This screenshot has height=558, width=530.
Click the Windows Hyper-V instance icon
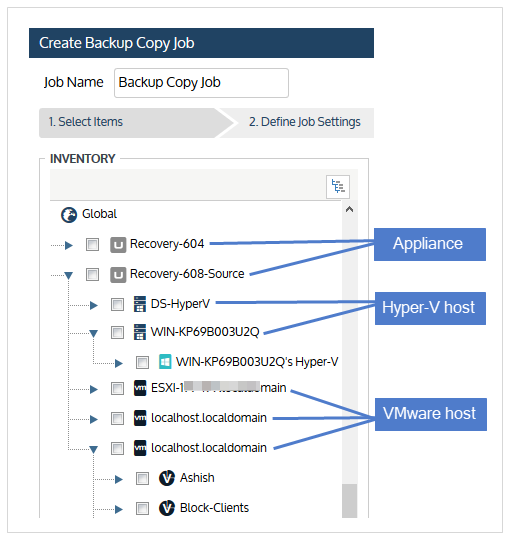(x=165, y=362)
